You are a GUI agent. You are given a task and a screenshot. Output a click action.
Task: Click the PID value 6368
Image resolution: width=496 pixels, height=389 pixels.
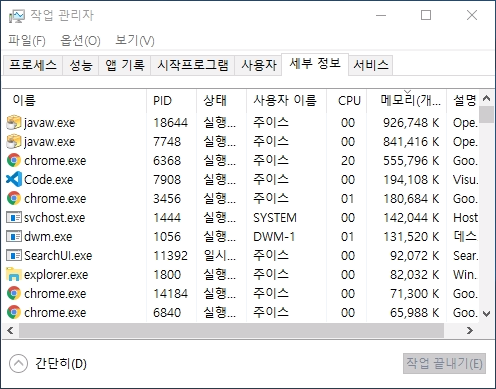click(167, 161)
